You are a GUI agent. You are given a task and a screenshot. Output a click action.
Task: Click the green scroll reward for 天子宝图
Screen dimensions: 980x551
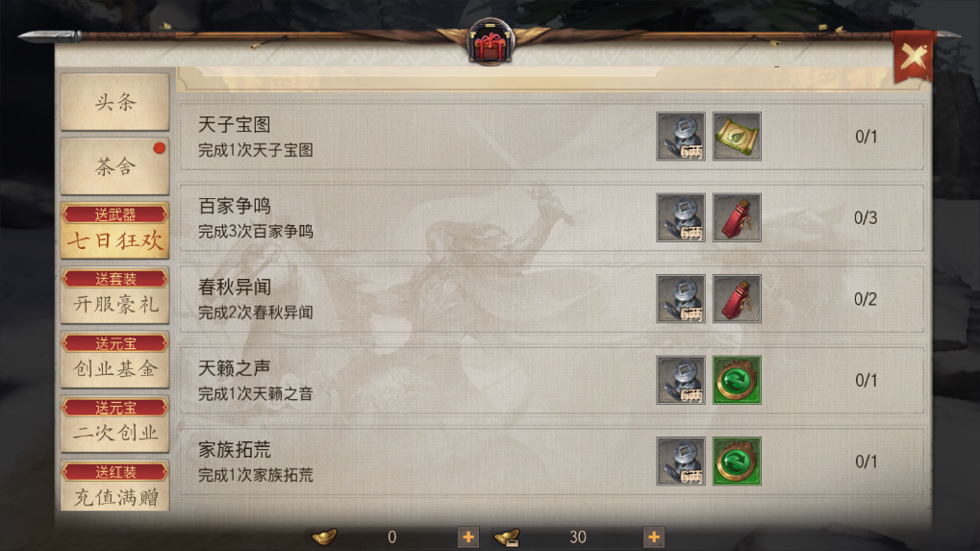pyautogui.click(x=737, y=137)
